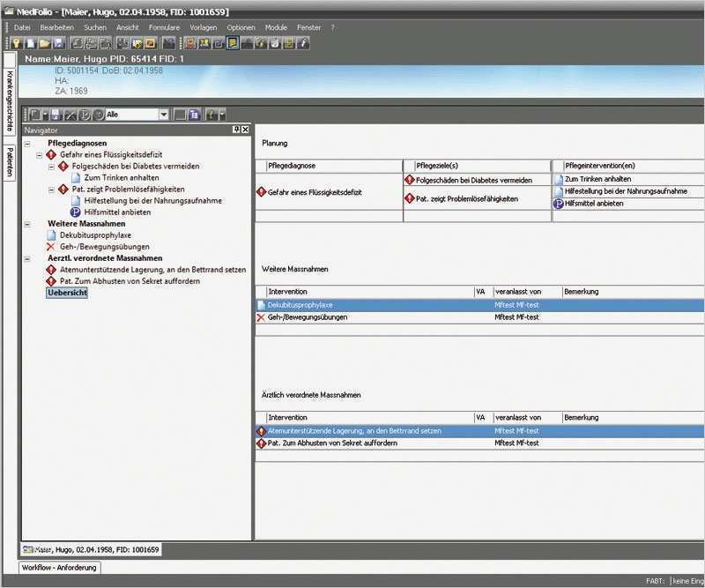Image resolution: width=705 pixels, height=588 pixels.
Task: Close the Navigator panel
Action: [x=245, y=130]
